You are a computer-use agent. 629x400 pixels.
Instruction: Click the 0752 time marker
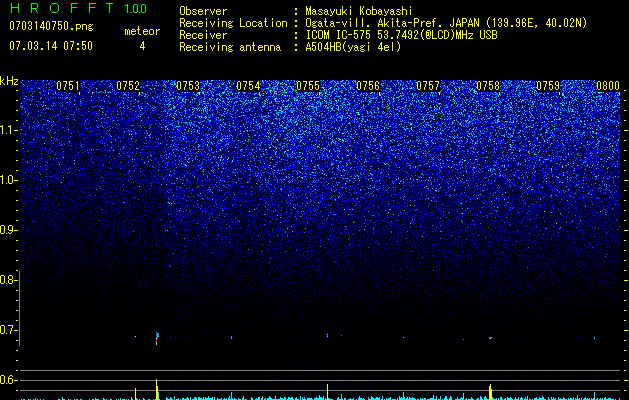tap(128, 86)
